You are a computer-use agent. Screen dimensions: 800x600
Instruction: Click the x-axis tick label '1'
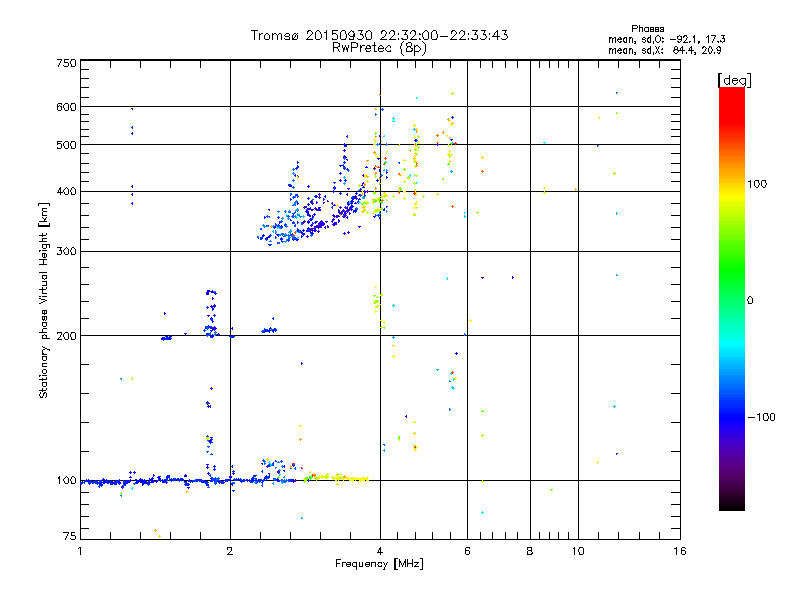(x=80, y=551)
